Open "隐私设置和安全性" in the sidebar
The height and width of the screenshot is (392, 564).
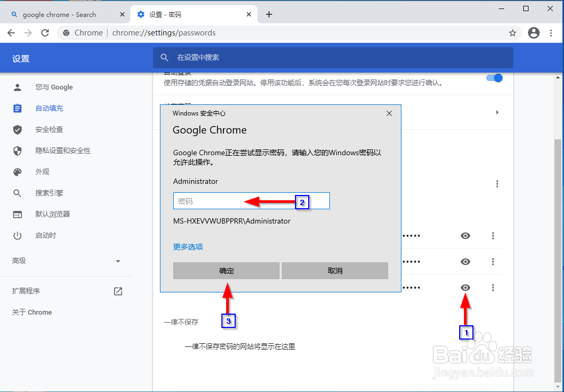click(x=63, y=150)
